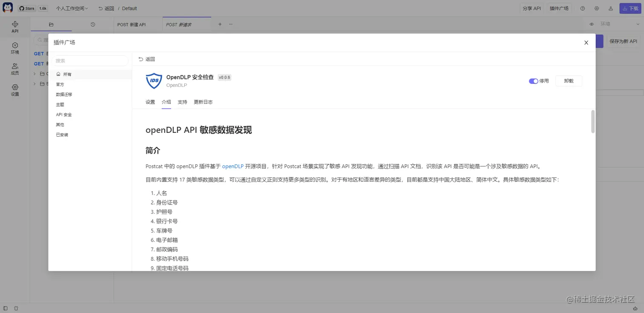Click the 身份证号 list item
Viewport: 644px width, 313px height.
(167, 202)
